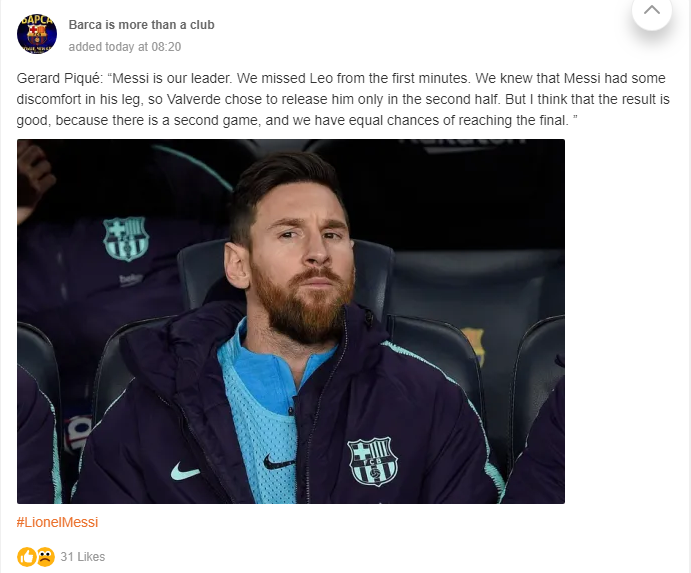Click the Barcelona crest in the photo's upper-left background
691x573 pixels.
click(x=126, y=238)
